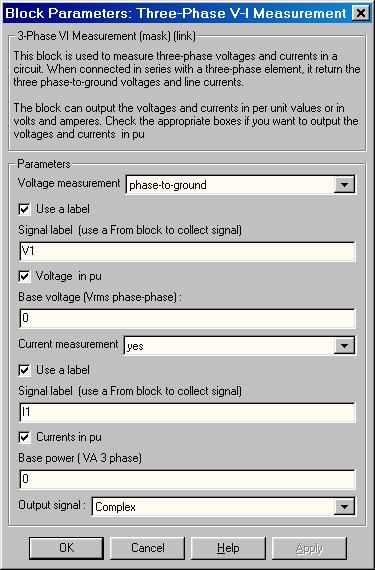Viewport: 375px width, 570px height.
Task: Open the Help button
Action: [228, 548]
